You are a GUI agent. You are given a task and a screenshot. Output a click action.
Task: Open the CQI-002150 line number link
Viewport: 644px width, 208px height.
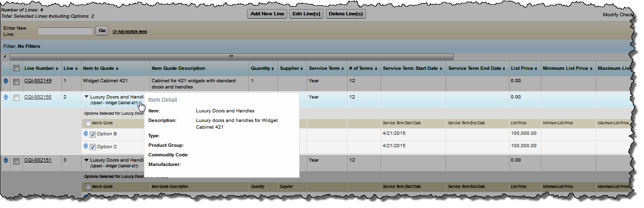(x=38, y=97)
